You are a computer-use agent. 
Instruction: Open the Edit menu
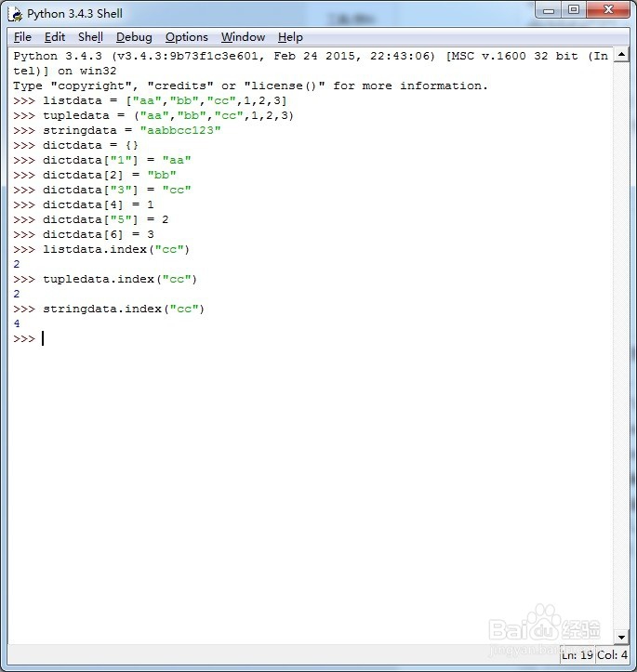click(55, 37)
